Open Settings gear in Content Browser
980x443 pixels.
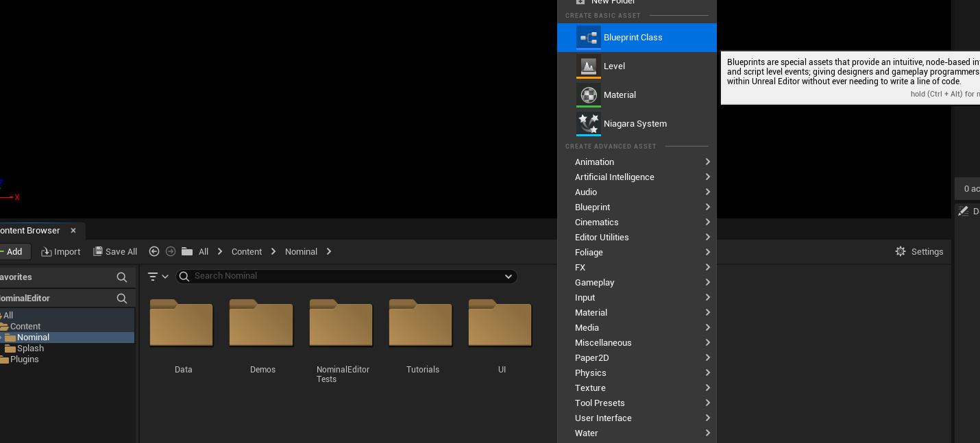[901, 252]
